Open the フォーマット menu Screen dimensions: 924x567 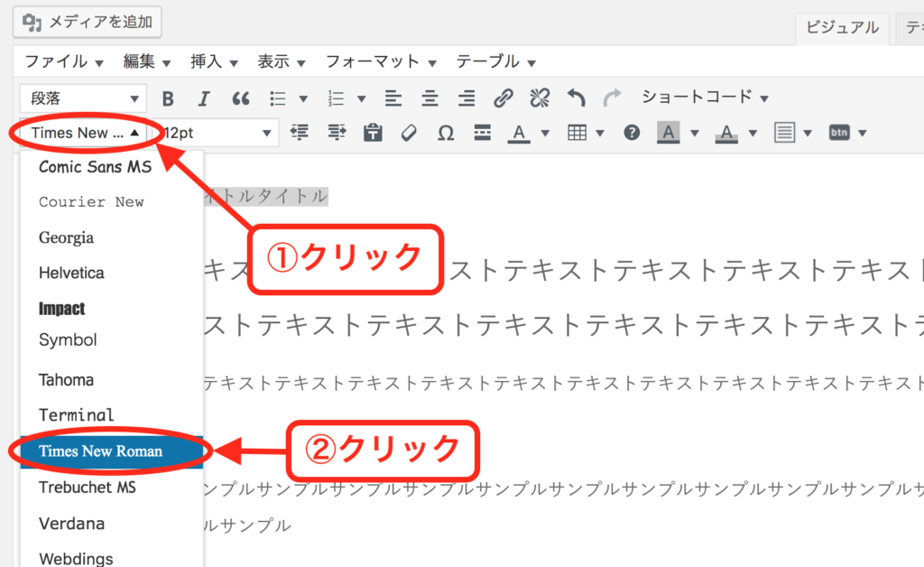[x=381, y=61]
